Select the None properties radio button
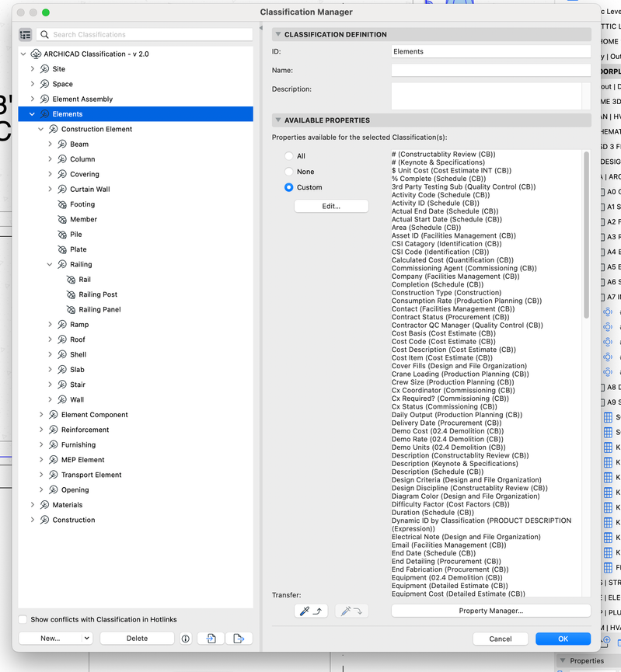The image size is (621, 672). (289, 172)
